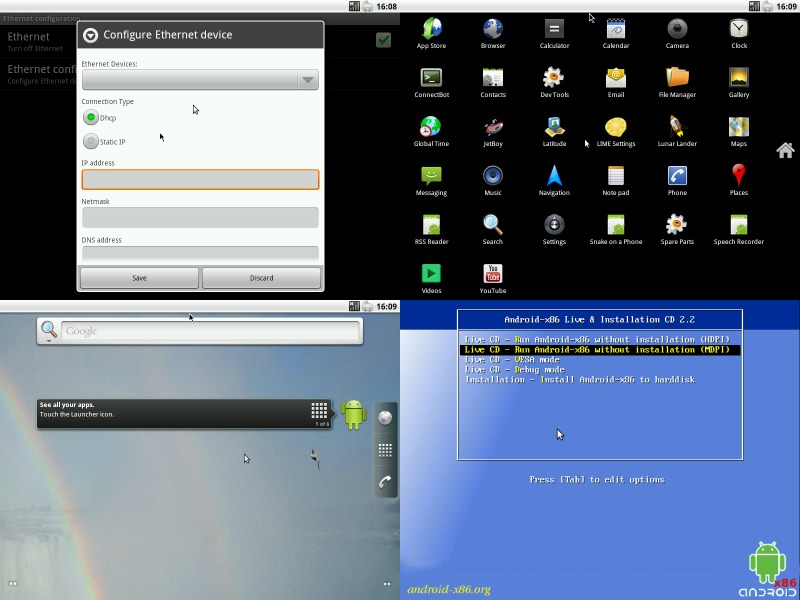
Task: Save the Ethernet device configuration
Action: (x=139, y=278)
